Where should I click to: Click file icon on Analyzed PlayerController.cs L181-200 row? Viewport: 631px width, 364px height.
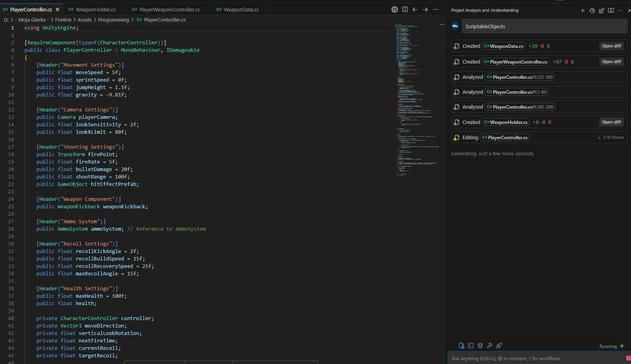click(x=457, y=107)
